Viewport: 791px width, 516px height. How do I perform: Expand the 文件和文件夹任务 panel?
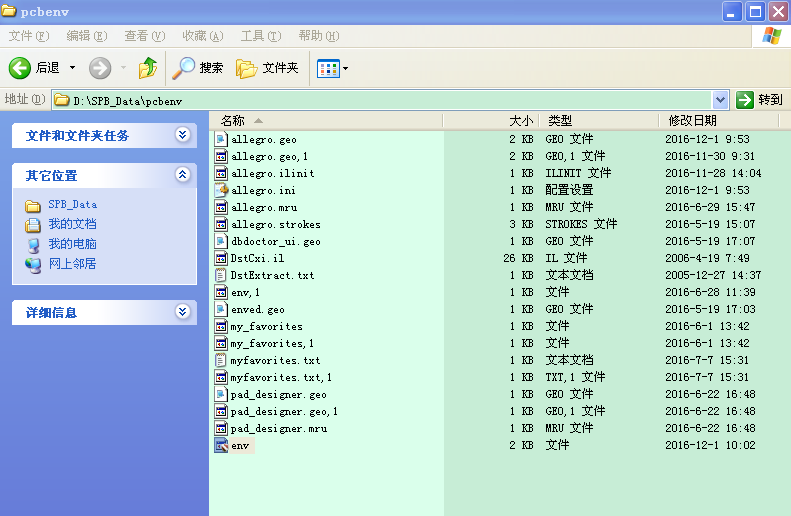(182, 134)
